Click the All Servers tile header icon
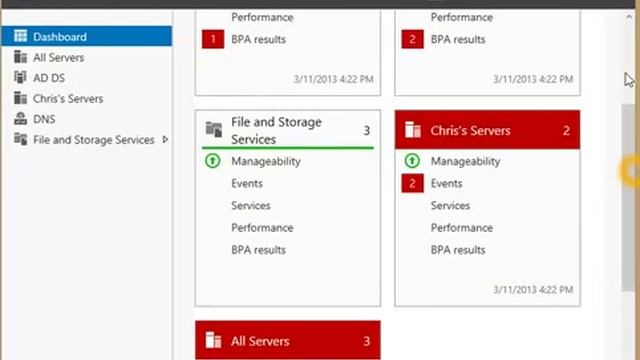 point(213,340)
